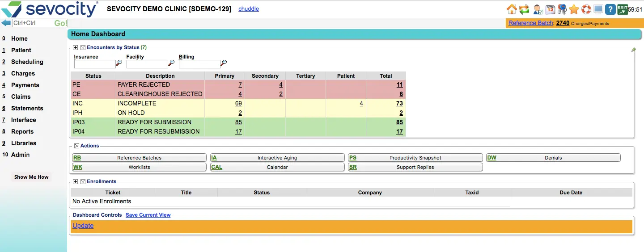Expand Encounters by Status with plus box
This screenshot has height=252, width=644.
(x=75, y=47)
